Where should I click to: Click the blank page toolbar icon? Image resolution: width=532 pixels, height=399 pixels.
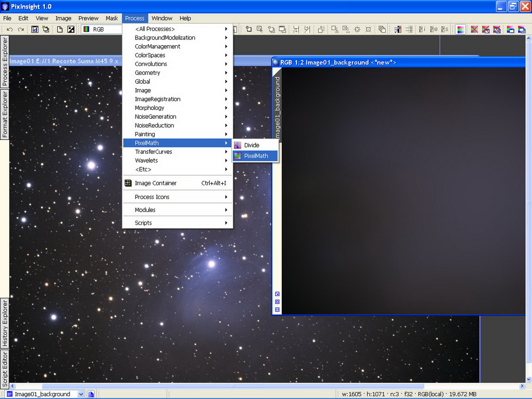pos(60,30)
